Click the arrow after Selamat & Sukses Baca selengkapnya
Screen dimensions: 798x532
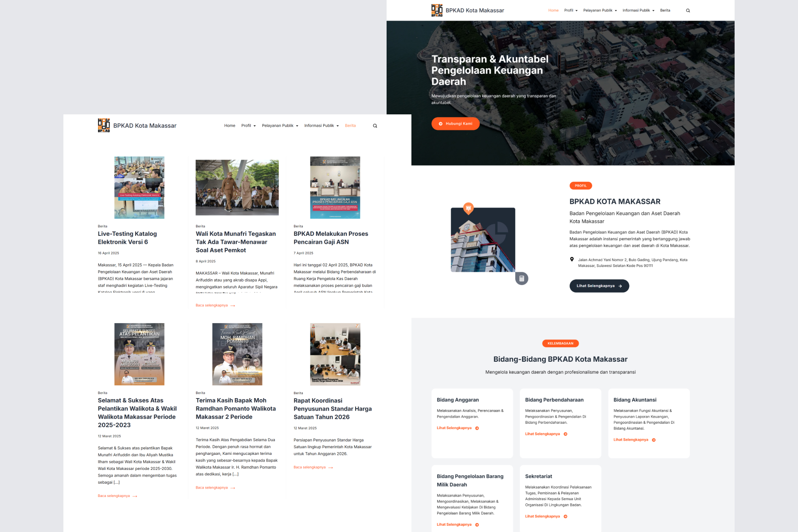pos(135,496)
